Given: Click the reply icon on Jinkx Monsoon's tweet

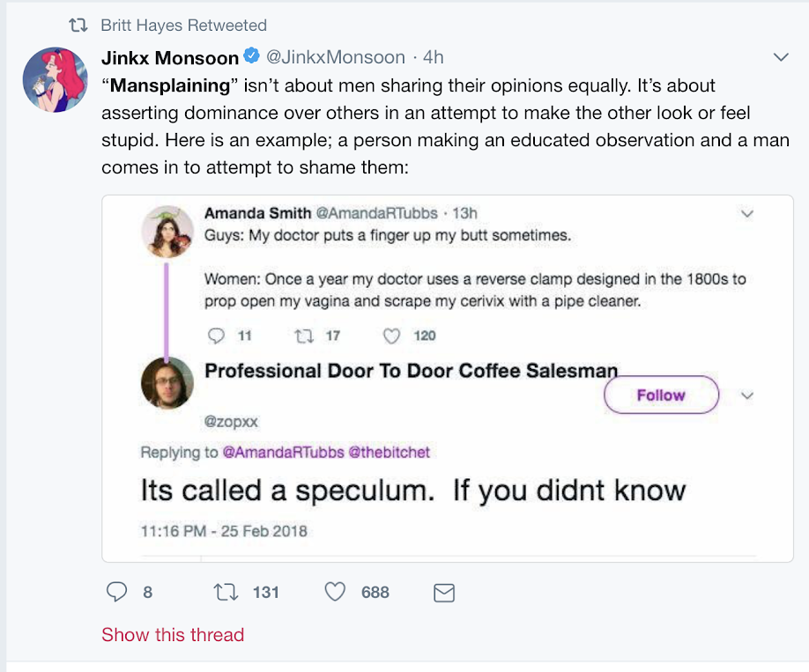Looking at the screenshot, I should [x=118, y=593].
